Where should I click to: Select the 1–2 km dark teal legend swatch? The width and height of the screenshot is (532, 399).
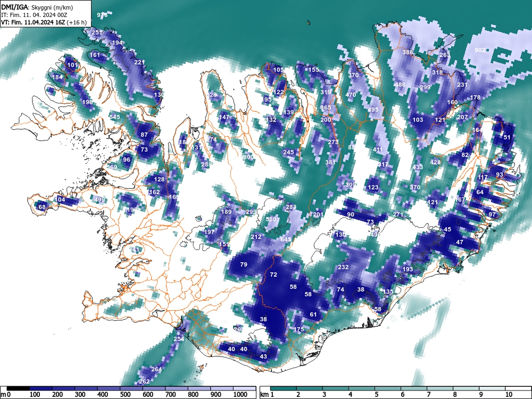click(284, 388)
